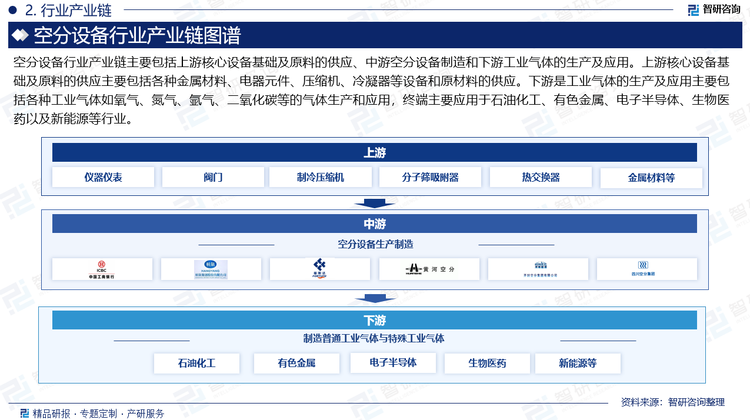
Task: Click the intro paragraph starting 空分设备行业产业链主要包括
Action: (x=371, y=90)
